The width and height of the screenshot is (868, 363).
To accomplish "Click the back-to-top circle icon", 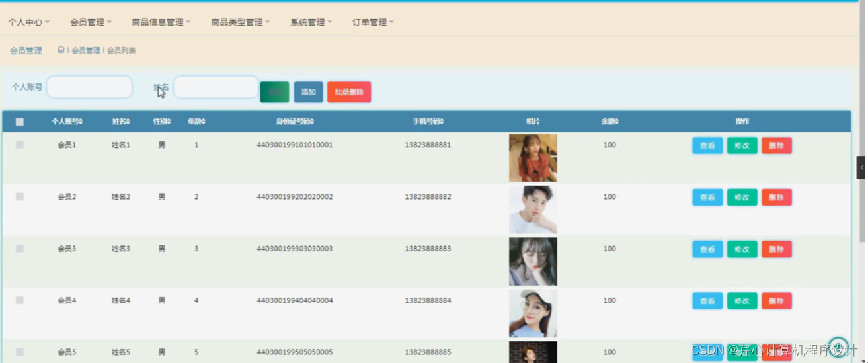I will point(838,346).
